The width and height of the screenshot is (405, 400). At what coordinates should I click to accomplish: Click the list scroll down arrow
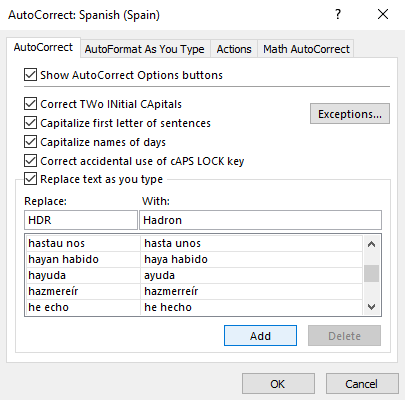(x=371, y=307)
